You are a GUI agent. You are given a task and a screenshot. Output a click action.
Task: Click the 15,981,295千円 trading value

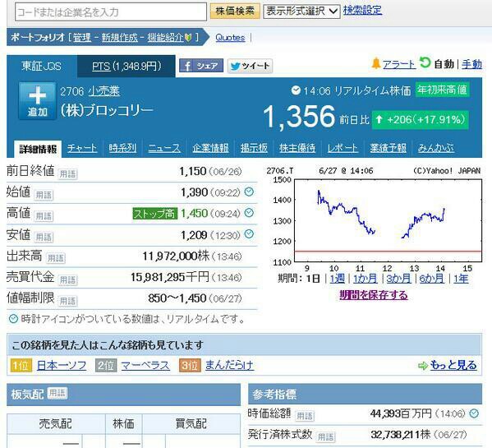coord(170,277)
